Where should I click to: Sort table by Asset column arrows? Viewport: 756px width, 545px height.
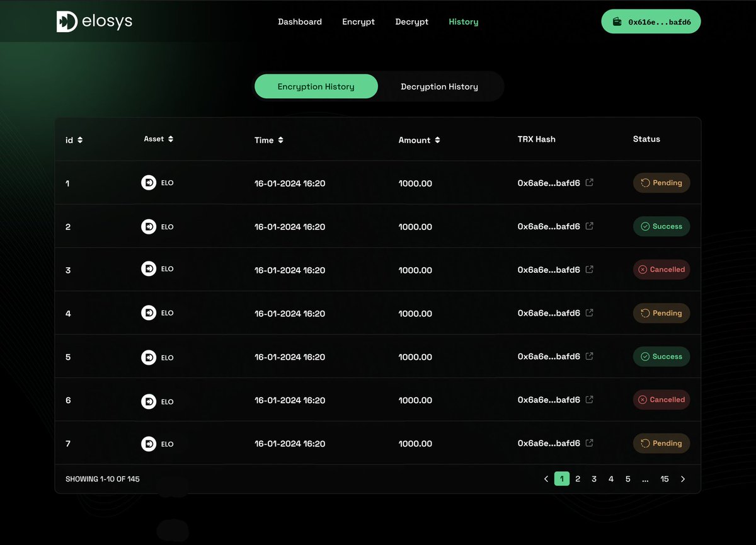(171, 139)
